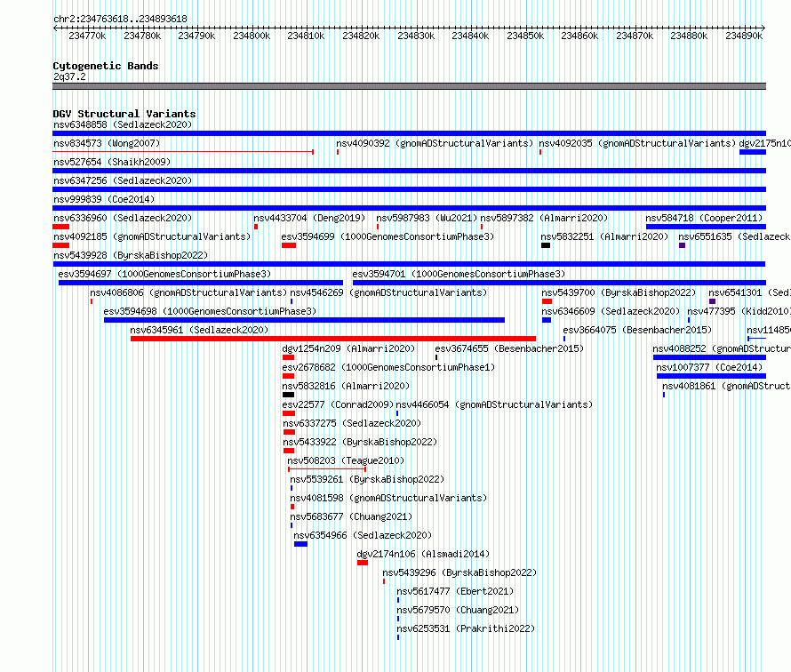Viewport: 791px width, 672px height.
Task: Click the nsv6347256 (Sedlazeck2020) label
Action: click(123, 180)
